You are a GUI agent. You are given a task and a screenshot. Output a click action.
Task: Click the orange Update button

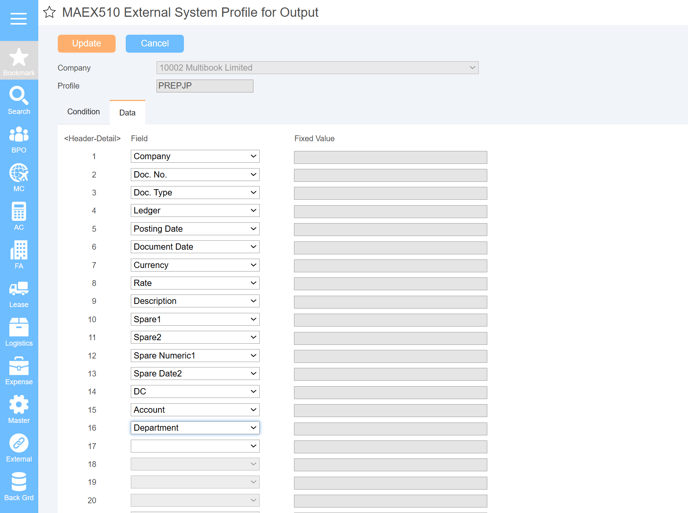86,43
